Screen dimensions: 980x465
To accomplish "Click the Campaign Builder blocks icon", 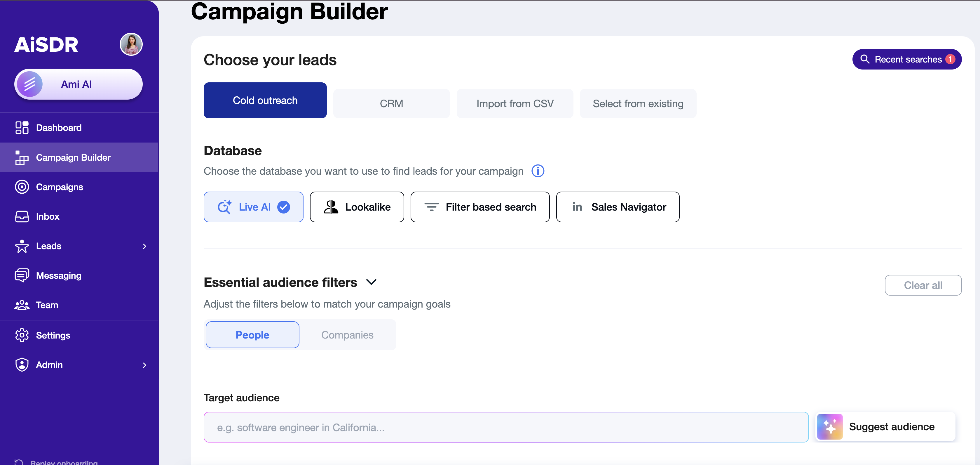I will point(22,157).
